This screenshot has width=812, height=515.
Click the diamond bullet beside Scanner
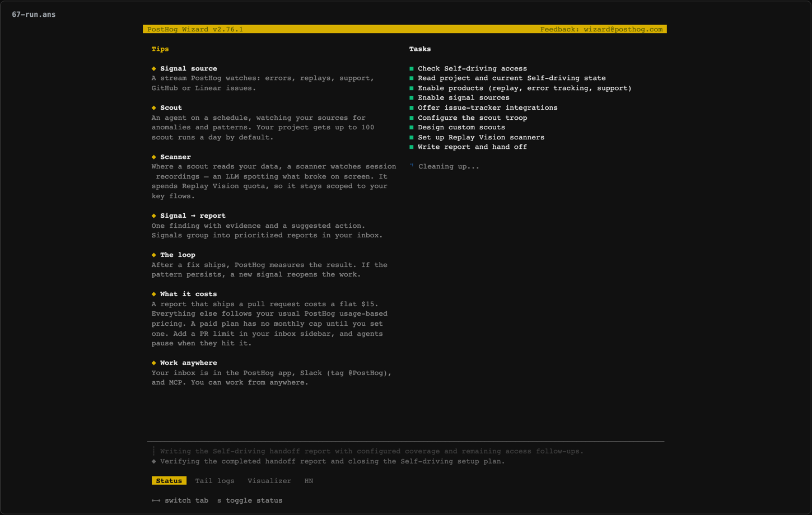[154, 157]
